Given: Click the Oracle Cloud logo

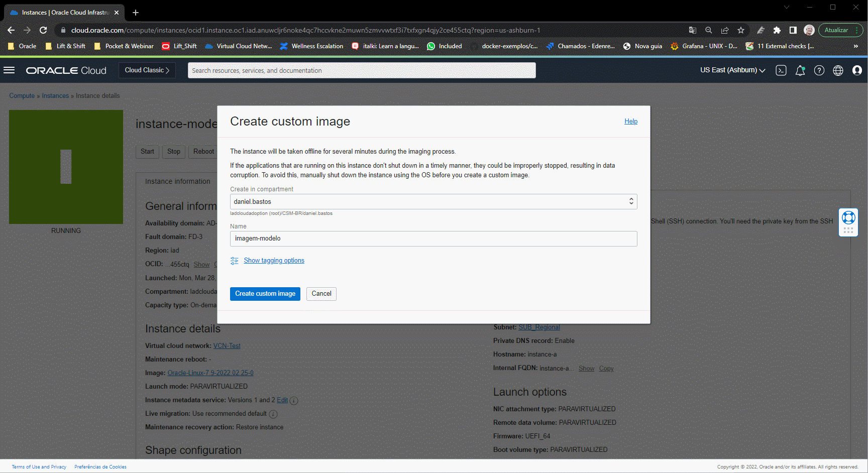Looking at the screenshot, I should (66, 70).
